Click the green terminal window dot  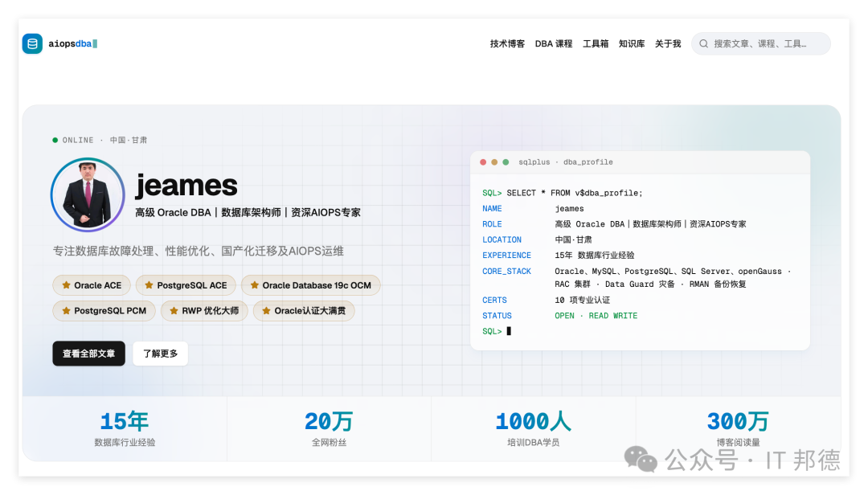[x=506, y=162]
